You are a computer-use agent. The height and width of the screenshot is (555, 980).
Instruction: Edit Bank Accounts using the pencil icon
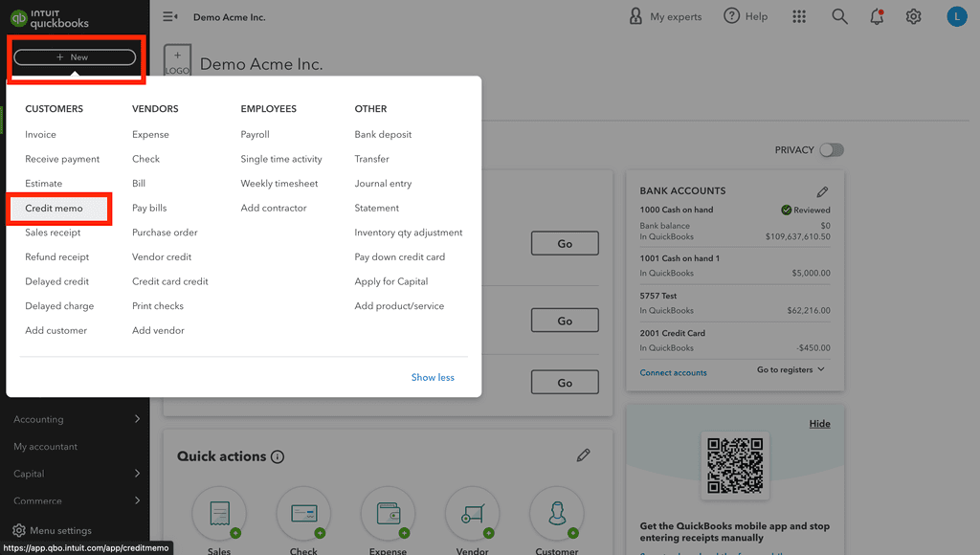[822, 190]
